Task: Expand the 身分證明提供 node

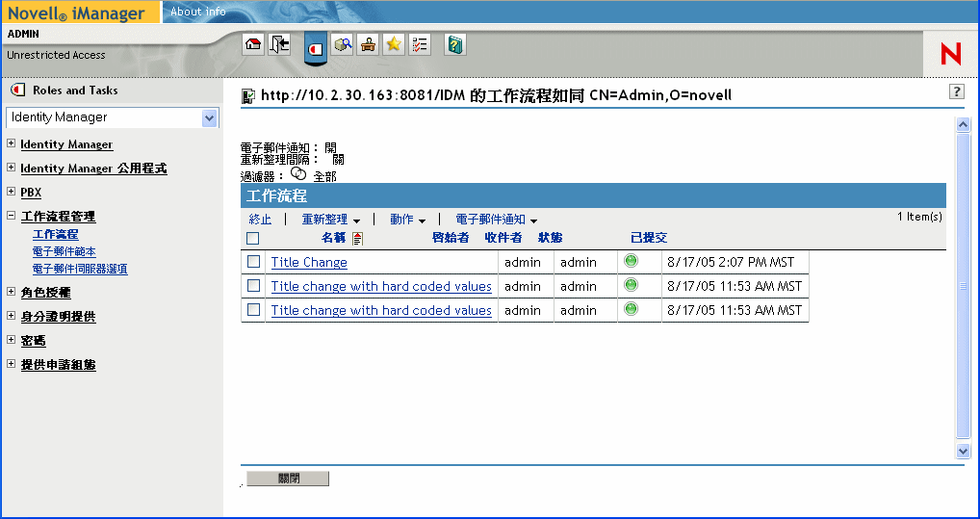Action: [11, 315]
